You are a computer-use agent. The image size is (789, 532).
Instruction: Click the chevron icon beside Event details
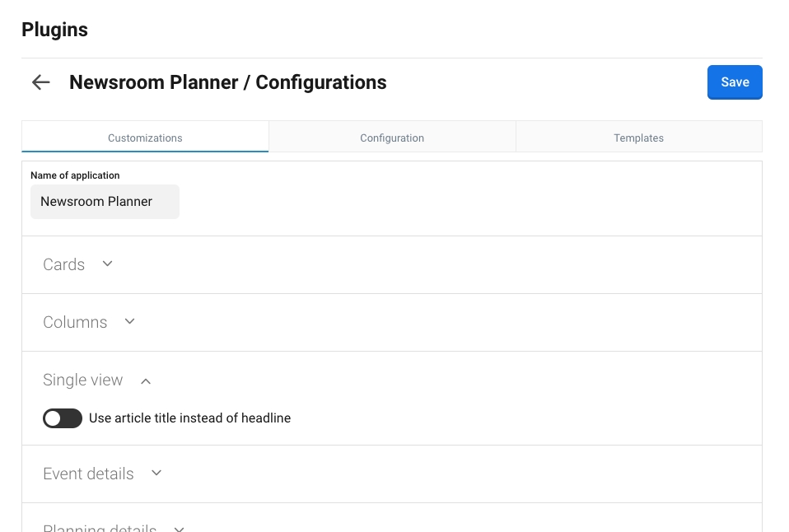coord(156,474)
